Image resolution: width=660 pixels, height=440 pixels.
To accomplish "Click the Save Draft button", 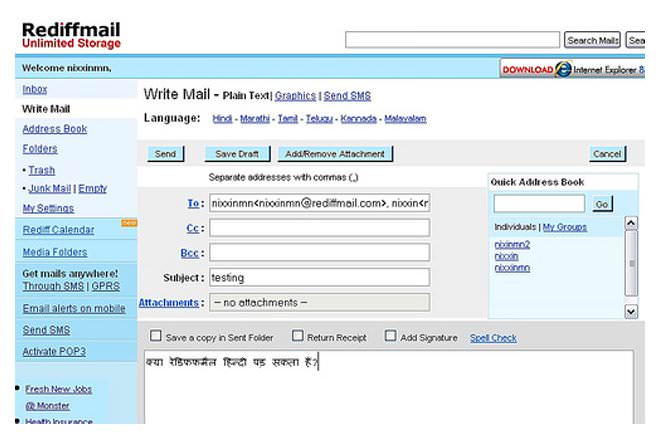I will click(x=238, y=154).
